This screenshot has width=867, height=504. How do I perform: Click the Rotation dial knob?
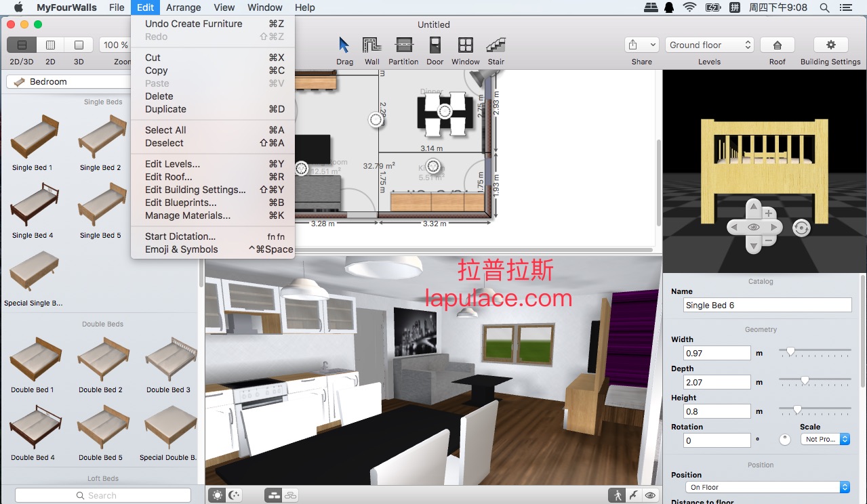785,440
